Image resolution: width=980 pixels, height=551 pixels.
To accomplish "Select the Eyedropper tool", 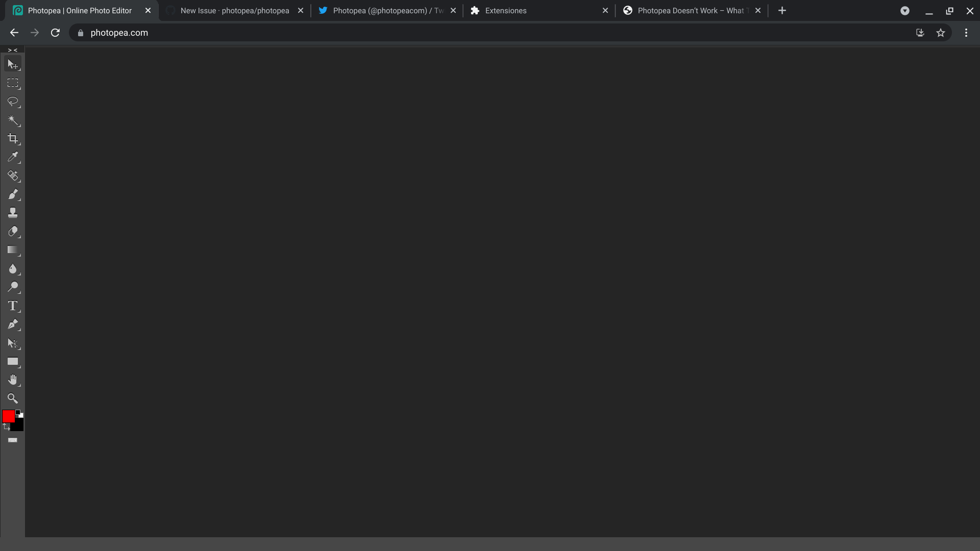I will pyautogui.click(x=13, y=157).
